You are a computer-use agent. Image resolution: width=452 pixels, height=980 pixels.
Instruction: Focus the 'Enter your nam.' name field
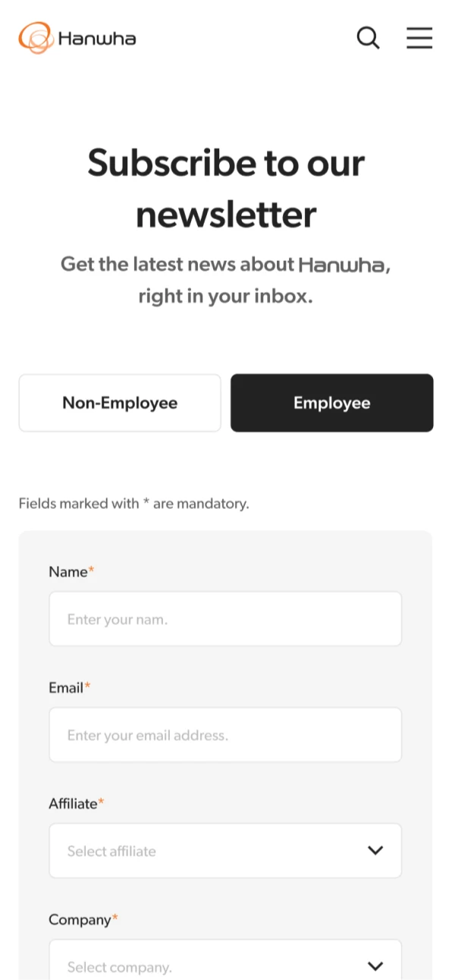[225, 619]
